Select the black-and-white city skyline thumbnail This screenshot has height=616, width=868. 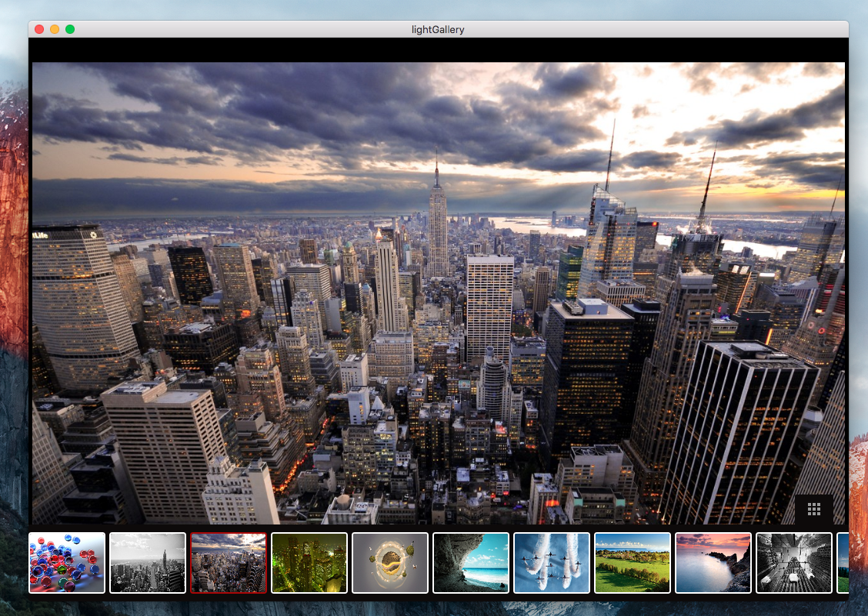click(148, 563)
